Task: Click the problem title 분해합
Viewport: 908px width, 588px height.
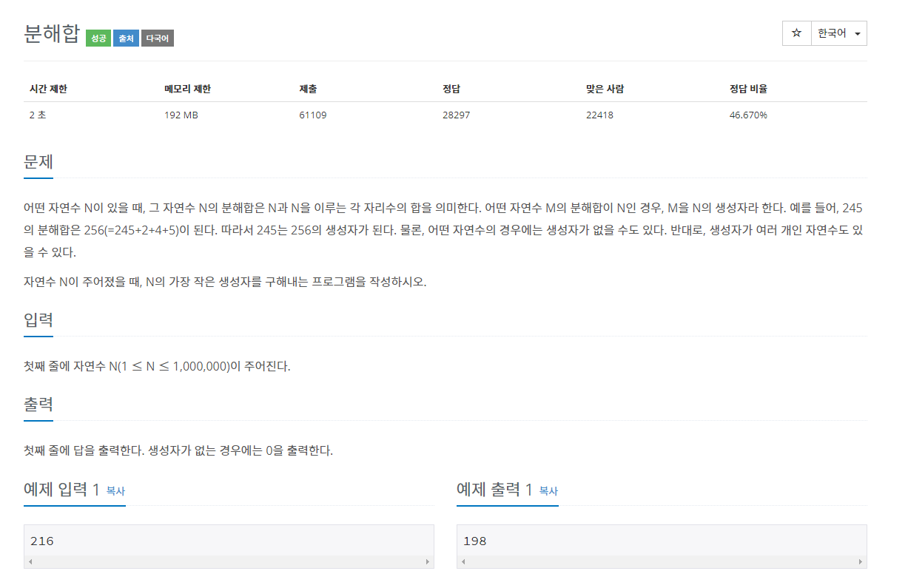Action: click(x=51, y=35)
